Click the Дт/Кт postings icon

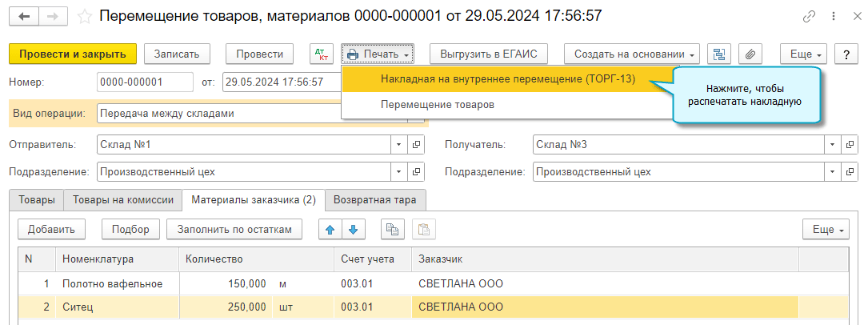[x=322, y=54]
